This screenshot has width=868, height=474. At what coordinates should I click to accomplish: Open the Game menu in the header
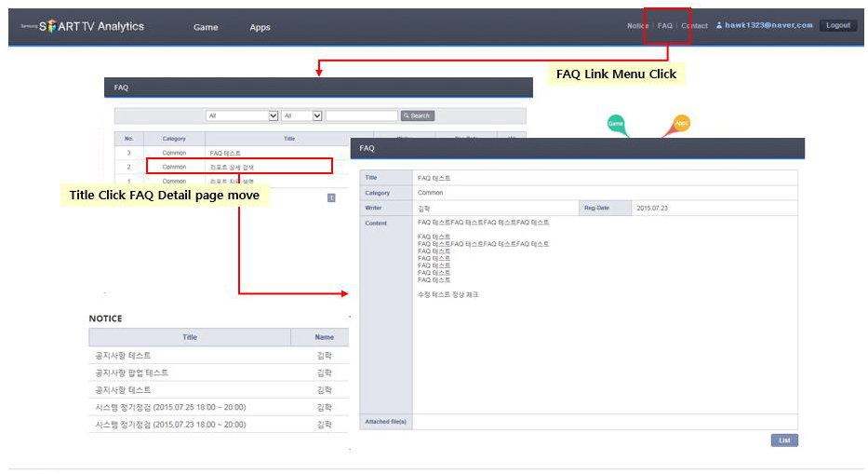point(206,27)
